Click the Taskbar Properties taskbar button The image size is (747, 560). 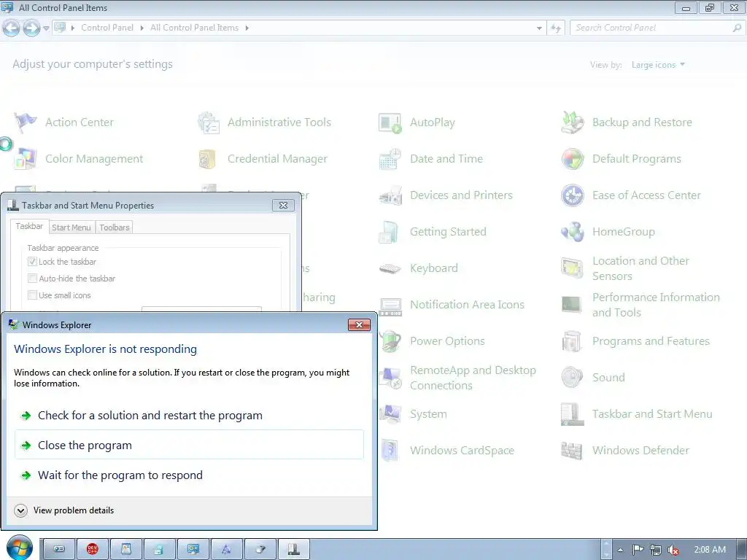pyautogui.click(x=294, y=549)
